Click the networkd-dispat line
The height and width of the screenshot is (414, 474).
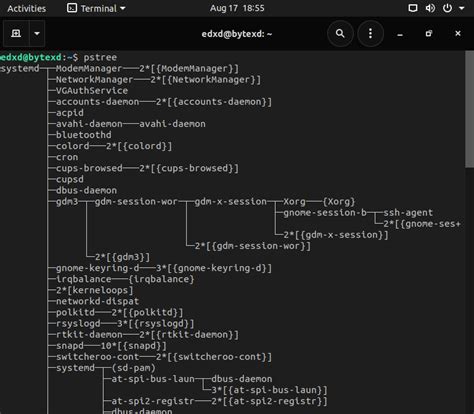97,301
